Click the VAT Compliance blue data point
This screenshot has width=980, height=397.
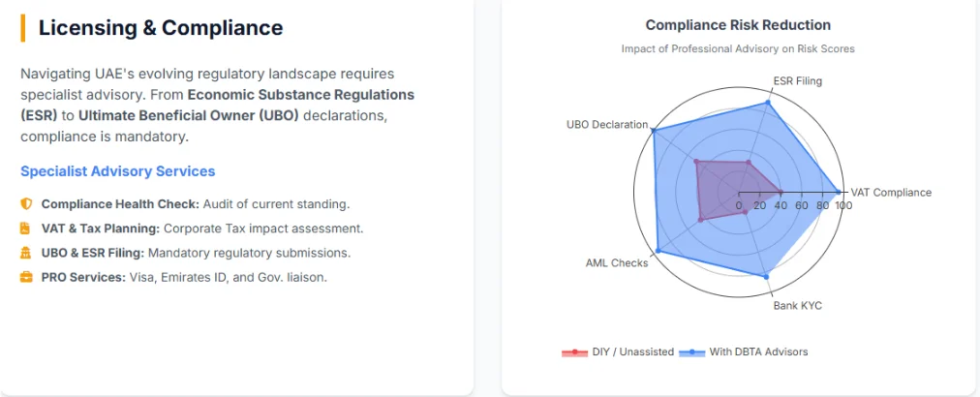click(839, 192)
